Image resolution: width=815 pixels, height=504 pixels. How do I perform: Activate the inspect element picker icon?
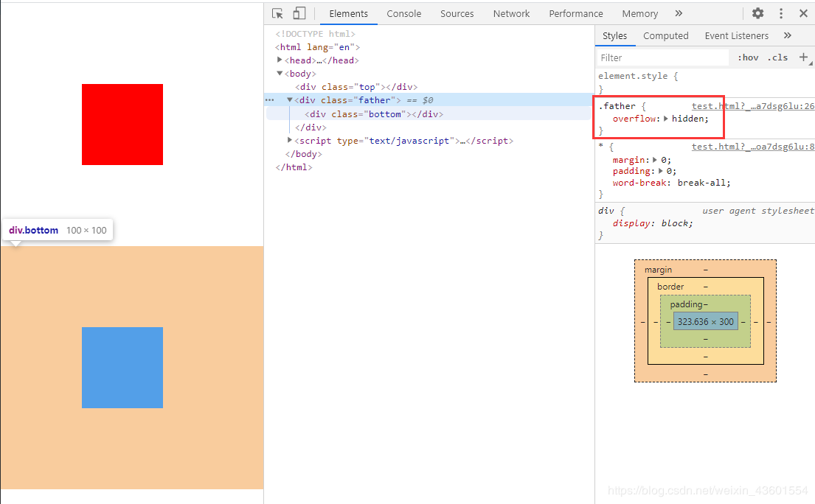(x=277, y=13)
